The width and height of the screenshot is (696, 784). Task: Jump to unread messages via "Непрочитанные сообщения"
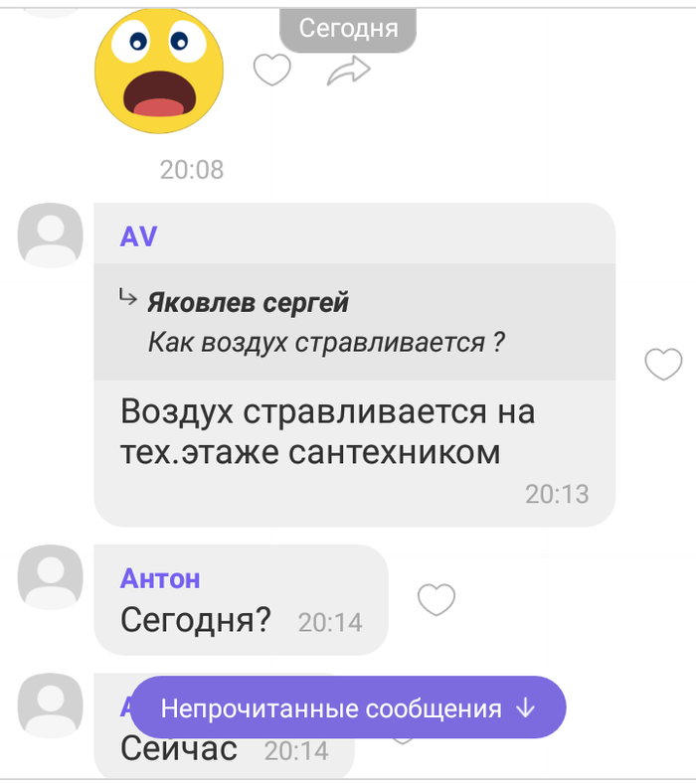348,707
